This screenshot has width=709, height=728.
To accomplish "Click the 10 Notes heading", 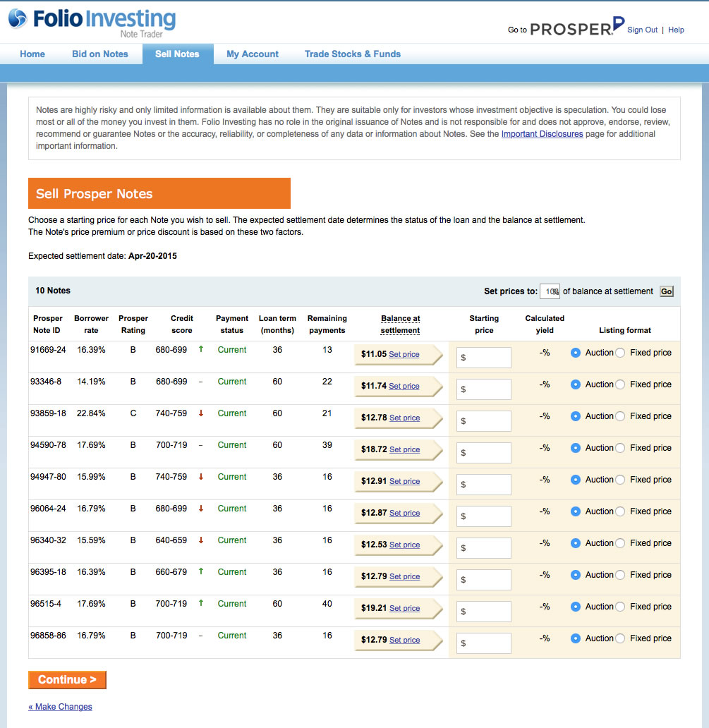I will [53, 291].
